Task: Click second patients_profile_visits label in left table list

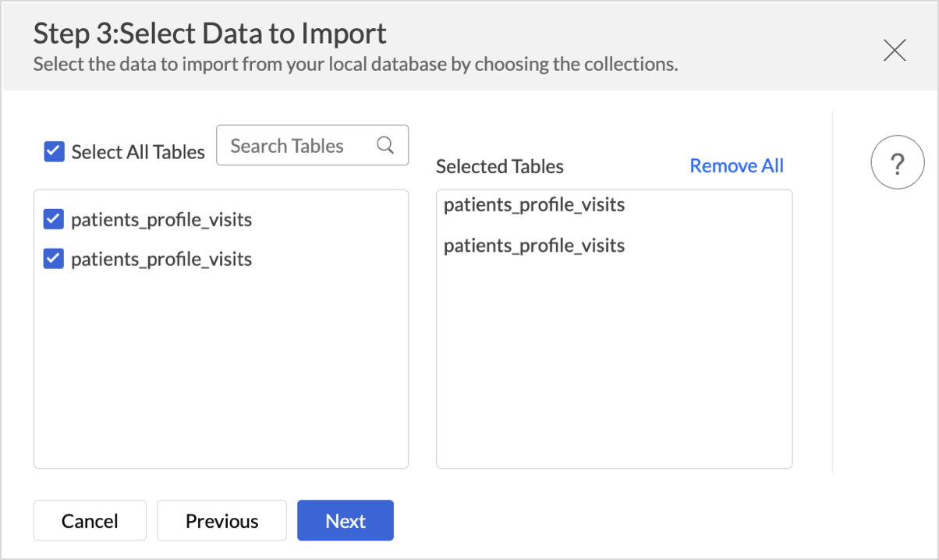Action: [161, 259]
